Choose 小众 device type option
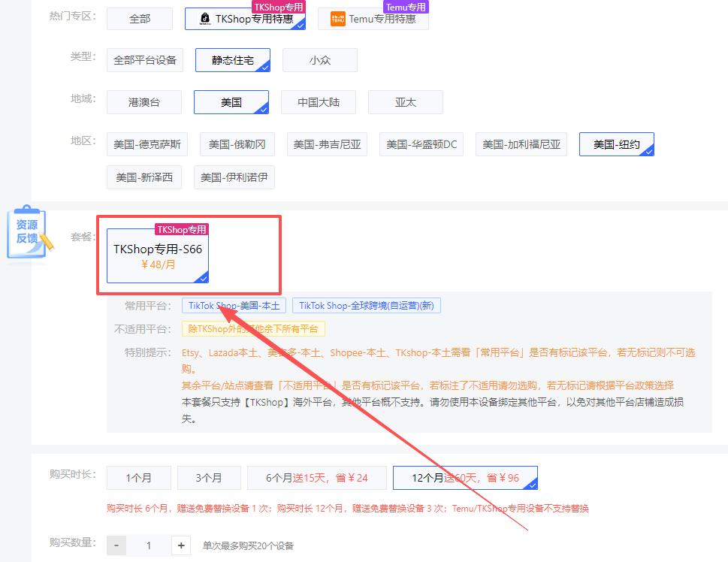 click(320, 61)
